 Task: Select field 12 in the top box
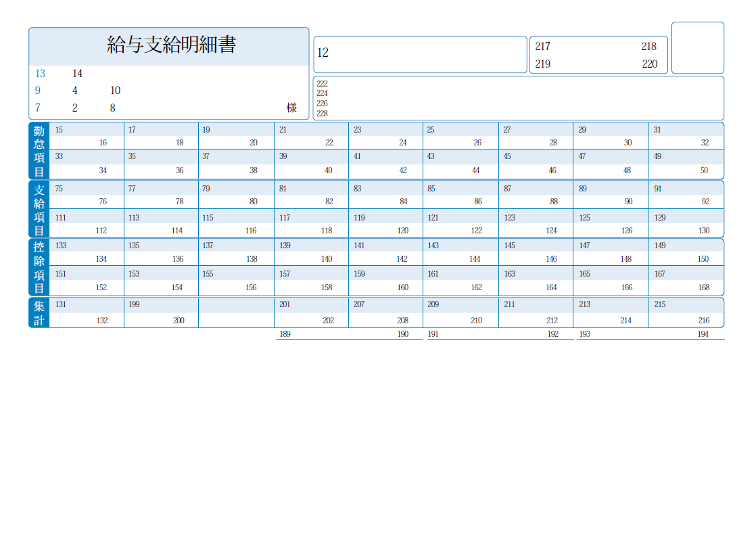tap(323, 53)
